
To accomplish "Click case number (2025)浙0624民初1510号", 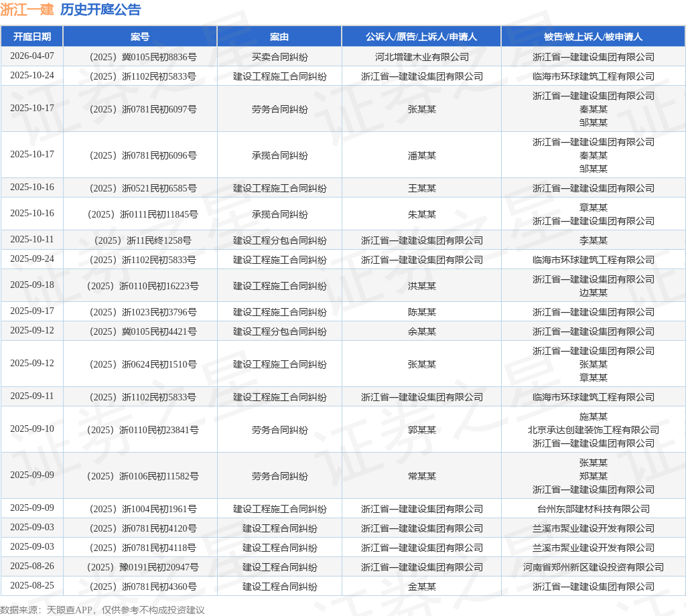I will click(143, 364).
